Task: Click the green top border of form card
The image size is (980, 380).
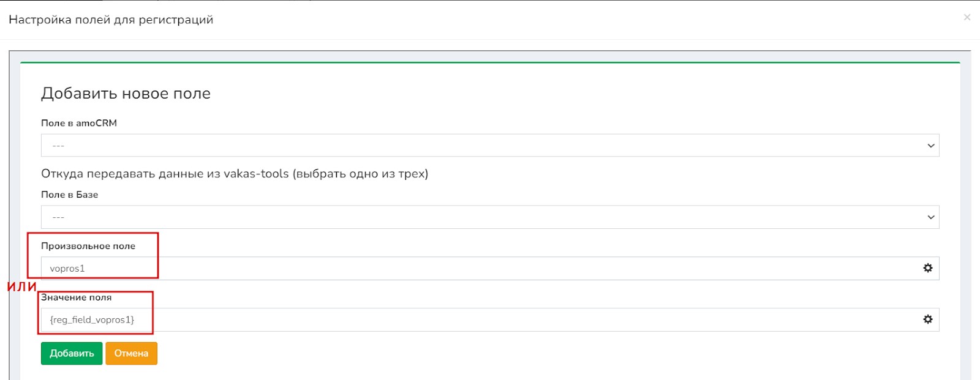Action: (490, 62)
